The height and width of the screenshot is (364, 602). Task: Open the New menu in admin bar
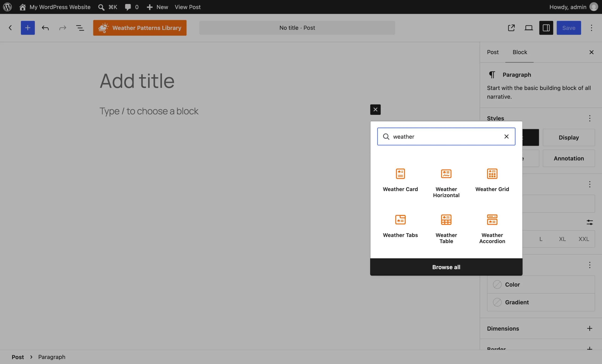(x=157, y=7)
